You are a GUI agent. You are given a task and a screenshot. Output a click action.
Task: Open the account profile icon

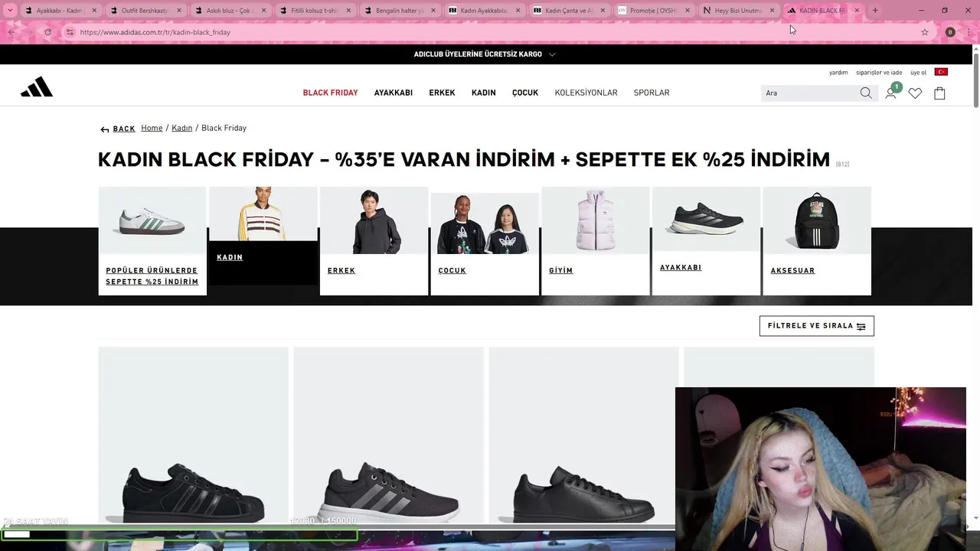pyautogui.click(x=890, y=93)
